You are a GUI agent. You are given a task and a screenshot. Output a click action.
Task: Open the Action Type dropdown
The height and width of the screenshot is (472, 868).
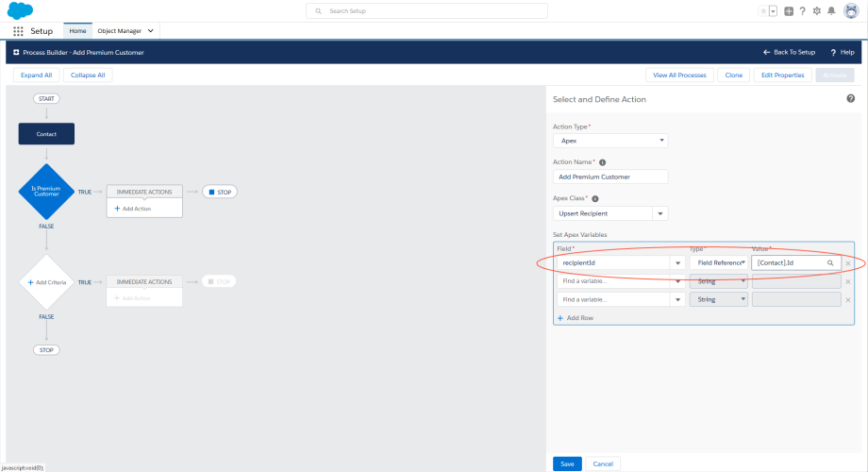point(610,141)
